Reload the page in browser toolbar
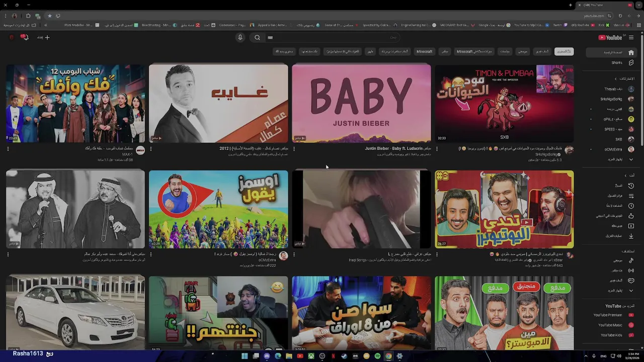Screen dimensions: 644x362 point(620,16)
